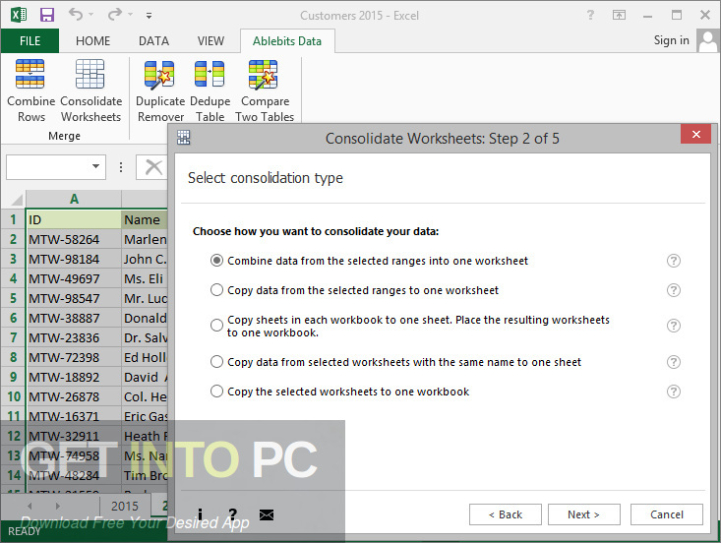
Task: Select Copy sheets in each workbook to one sheet
Action: (x=217, y=326)
